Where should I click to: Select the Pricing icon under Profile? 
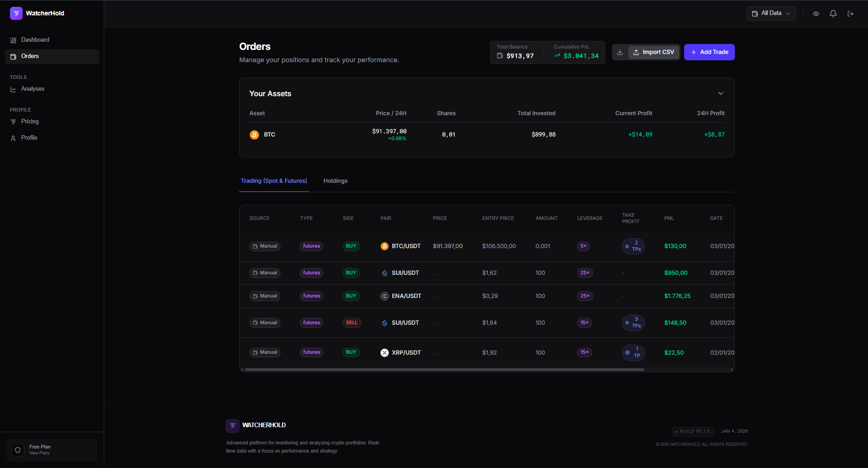[13, 122]
